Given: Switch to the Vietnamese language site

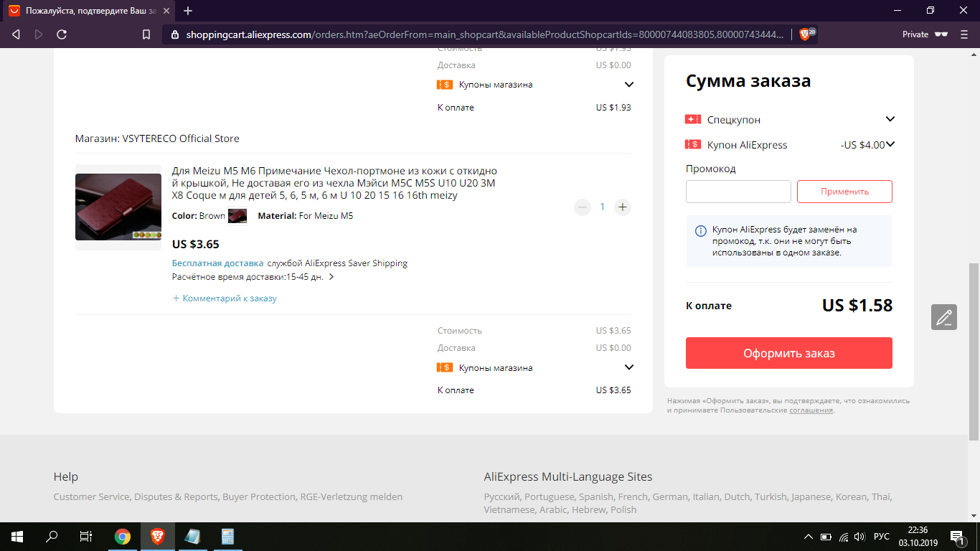Looking at the screenshot, I should click(x=509, y=509).
